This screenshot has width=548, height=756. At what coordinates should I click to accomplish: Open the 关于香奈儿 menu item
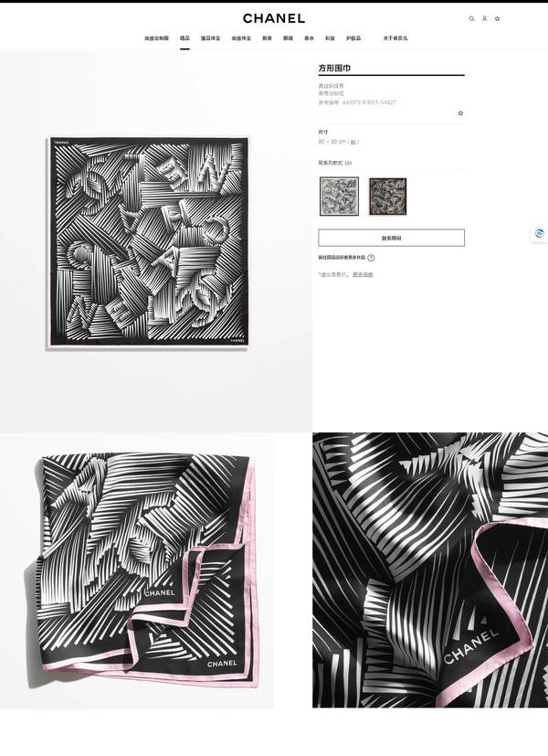pos(395,38)
